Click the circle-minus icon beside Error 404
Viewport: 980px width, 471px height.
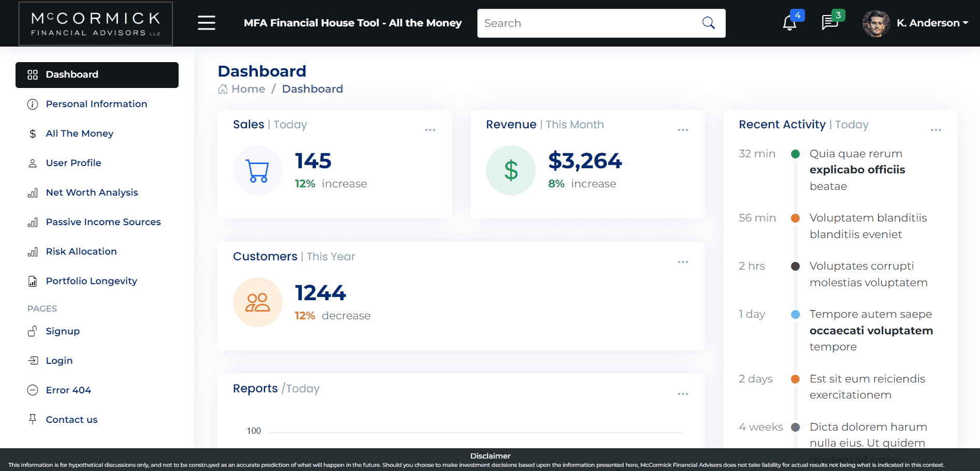tap(33, 390)
